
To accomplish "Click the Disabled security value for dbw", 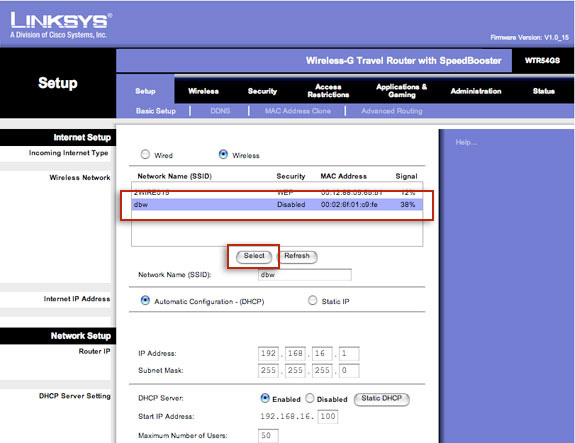I will click(291, 205).
